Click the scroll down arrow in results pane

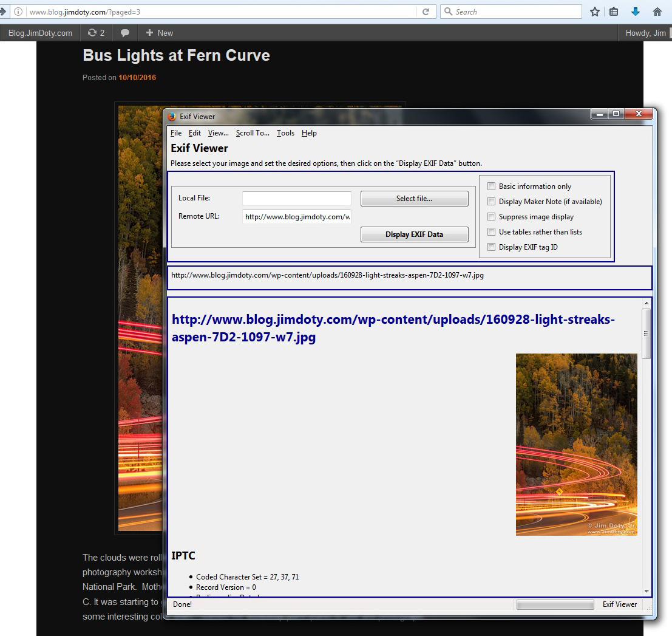[x=647, y=592]
